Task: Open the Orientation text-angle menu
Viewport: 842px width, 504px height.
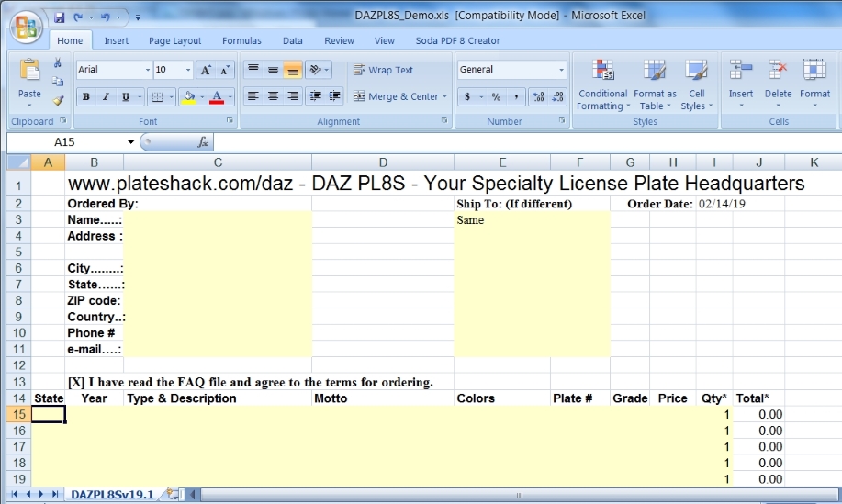Action: point(319,70)
